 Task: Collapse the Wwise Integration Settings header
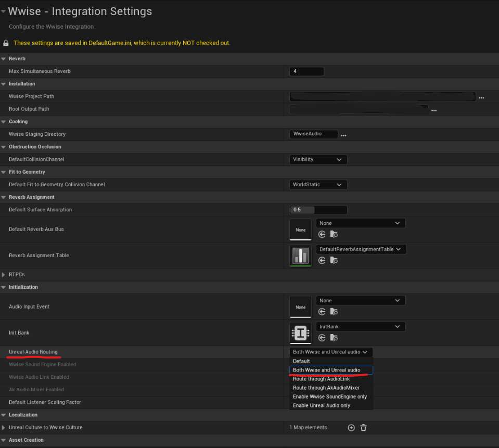(4, 11)
